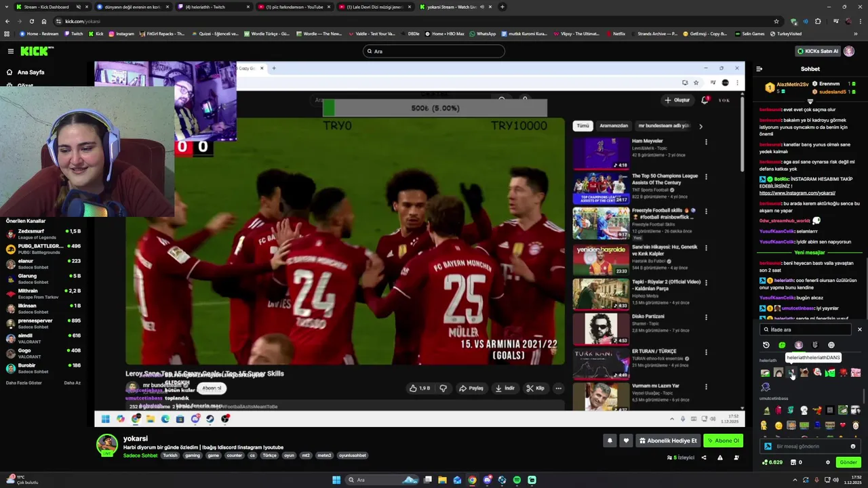868x488 pixels.
Task: Report stream with warning triangle icon
Action: click(719, 457)
